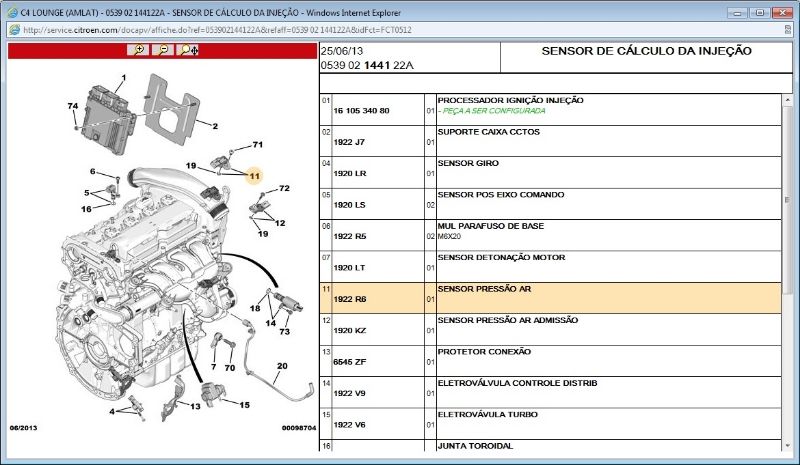800x465 pixels.
Task: Click callout number 18 in diagram
Action: 255,308
